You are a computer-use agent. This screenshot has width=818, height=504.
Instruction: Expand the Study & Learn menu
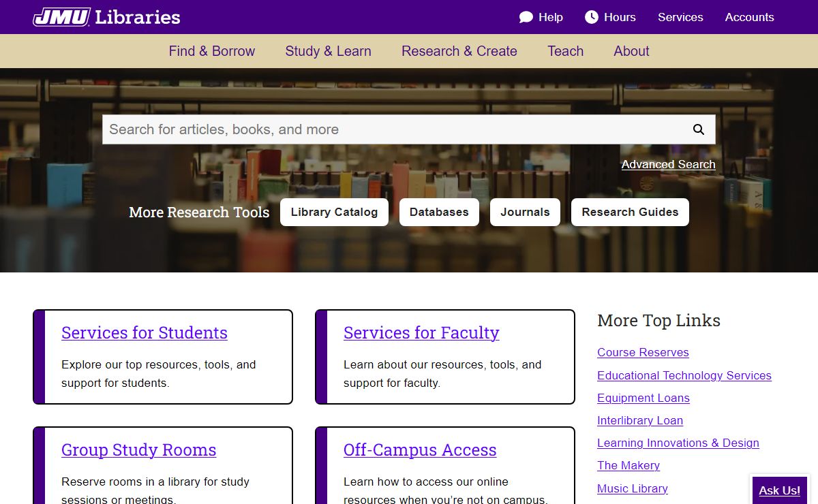(x=328, y=51)
